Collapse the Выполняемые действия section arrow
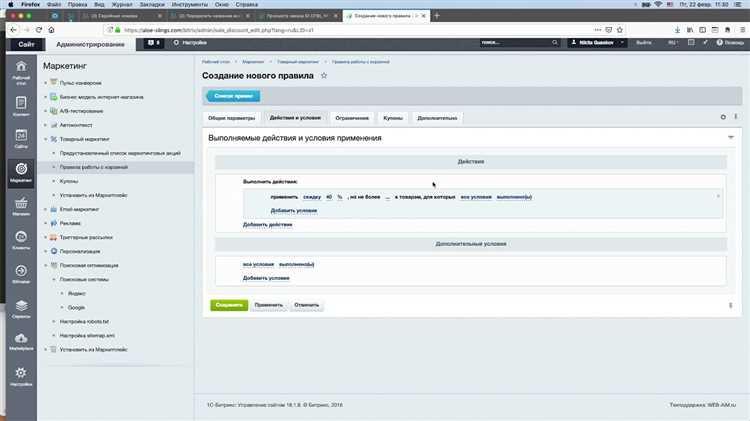The image size is (750, 421). (731, 137)
